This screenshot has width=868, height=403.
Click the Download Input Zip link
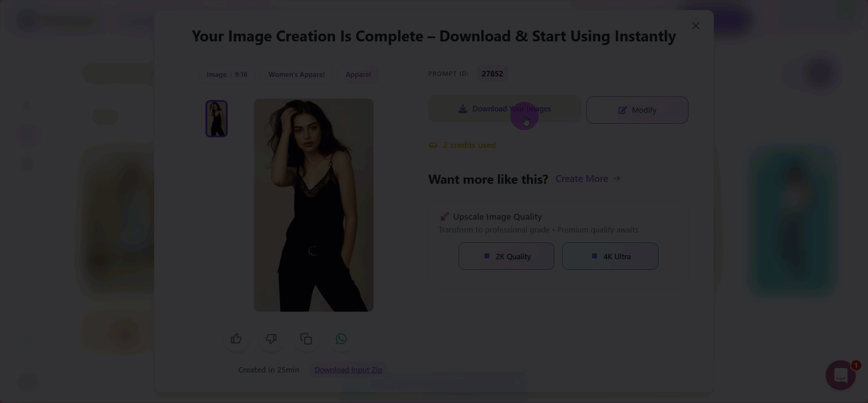pos(348,370)
